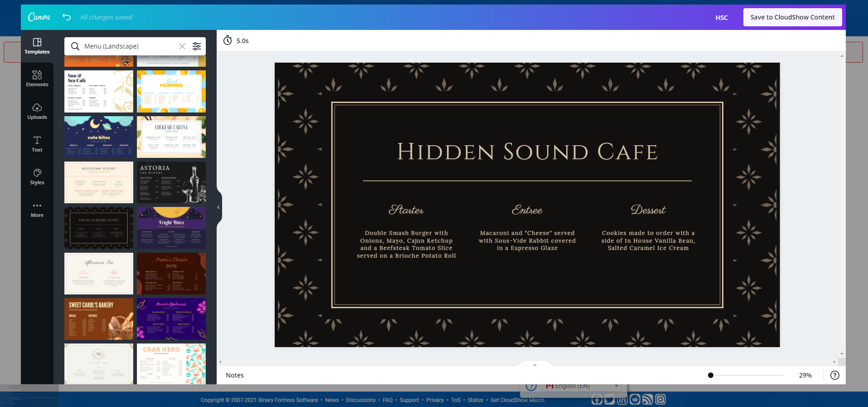This screenshot has height=407, width=868.
Task: Open the Uploads panel
Action: pos(37,112)
